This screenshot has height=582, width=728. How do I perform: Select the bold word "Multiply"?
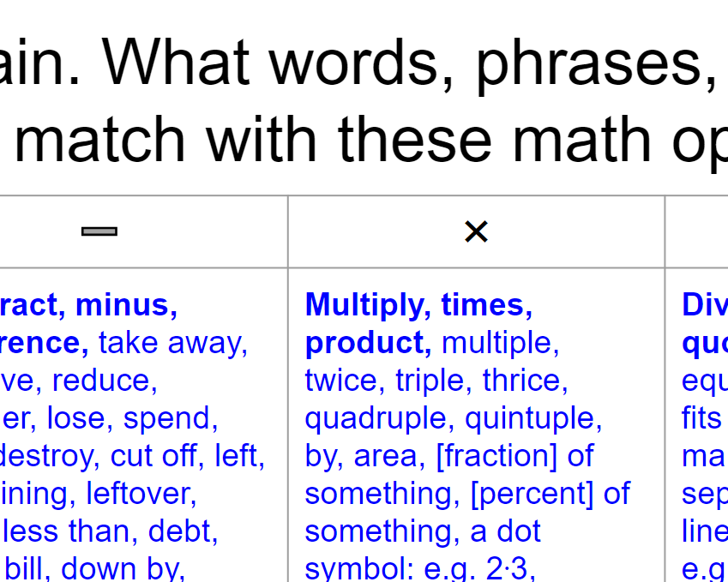[x=364, y=305]
